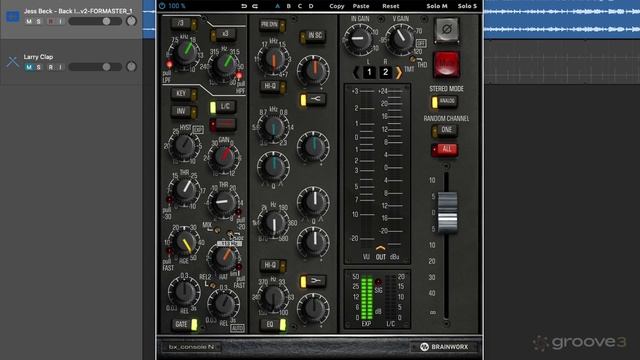Toggle the STEREO MODE analog switch
Viewport: 640px width, 360px height.
tap(444, 102)
